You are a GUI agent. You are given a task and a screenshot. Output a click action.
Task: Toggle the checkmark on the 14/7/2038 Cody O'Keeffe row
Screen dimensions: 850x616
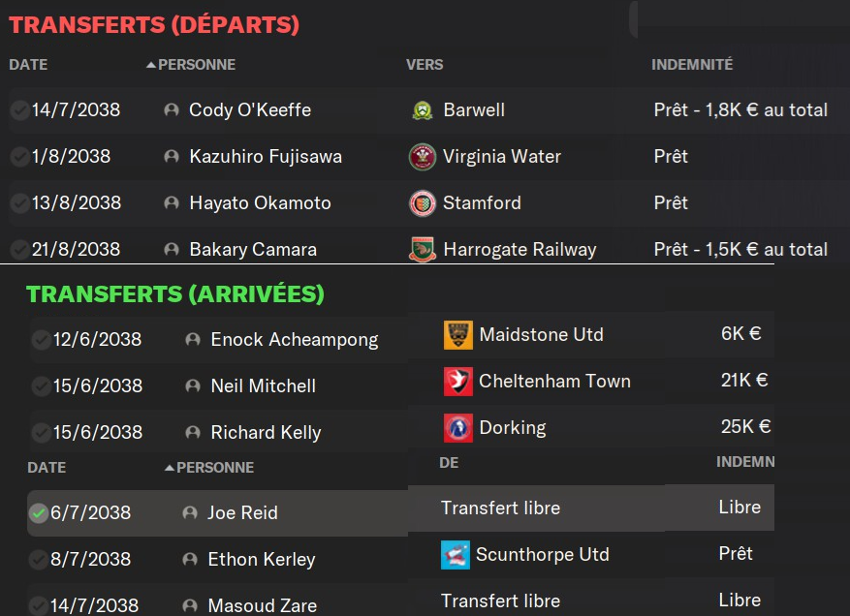[x=18, y=110]
